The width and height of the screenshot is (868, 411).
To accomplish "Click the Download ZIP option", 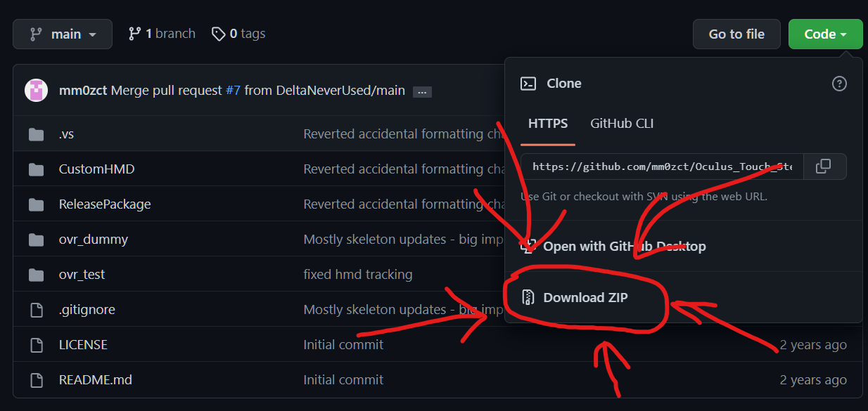I will pyautogui.click(x=684, y=297).
